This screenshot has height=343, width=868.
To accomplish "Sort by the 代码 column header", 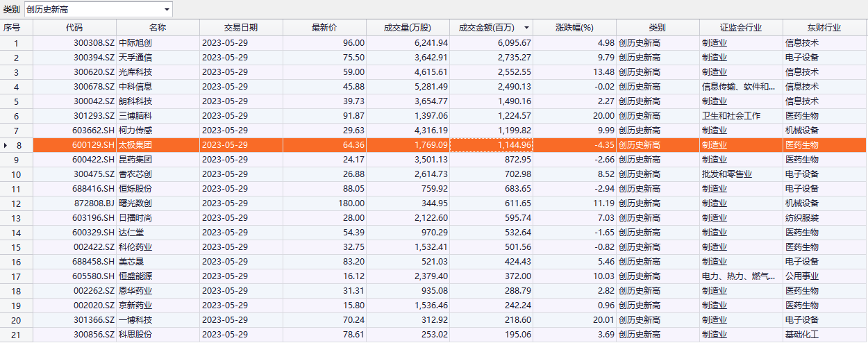I will pyautogui.click(x=74, y=28).
